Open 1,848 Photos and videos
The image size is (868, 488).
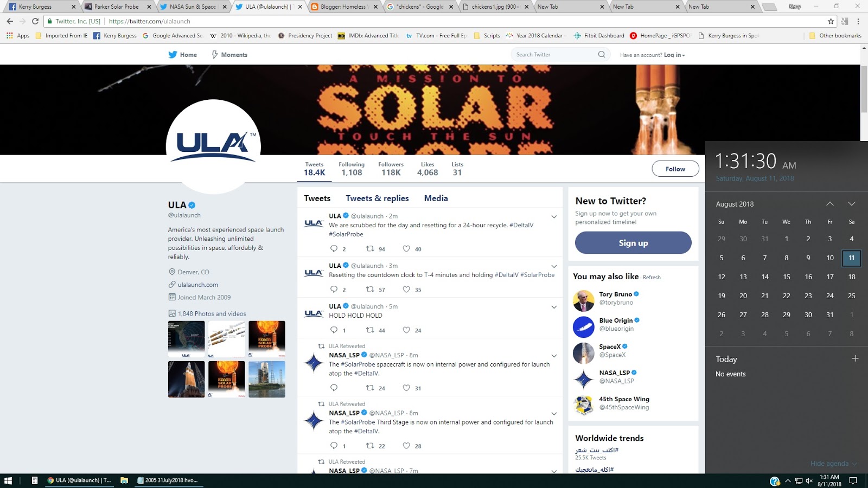tap(212, 313)
